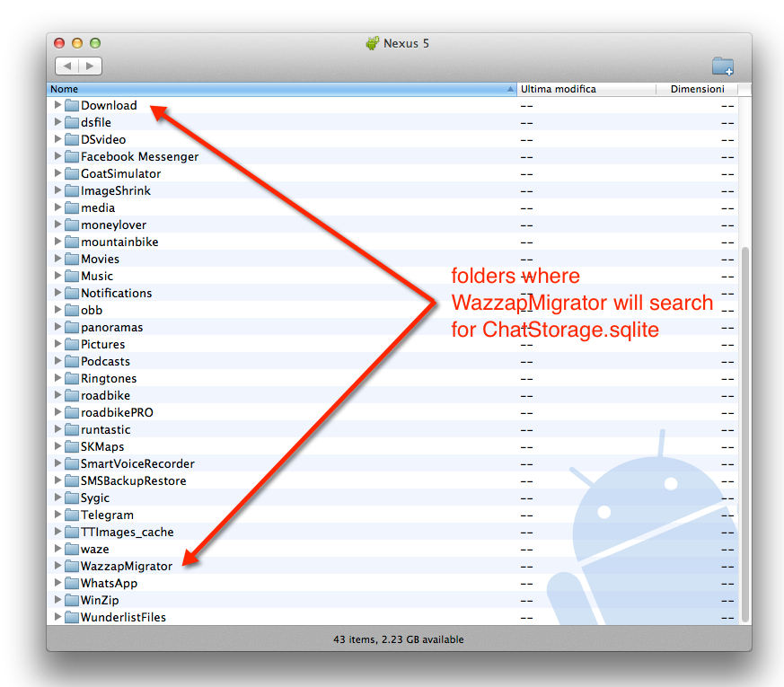The image size is (784, 687).
Task: Expand the SKMaps folder triangle
Action: point(57,445)
